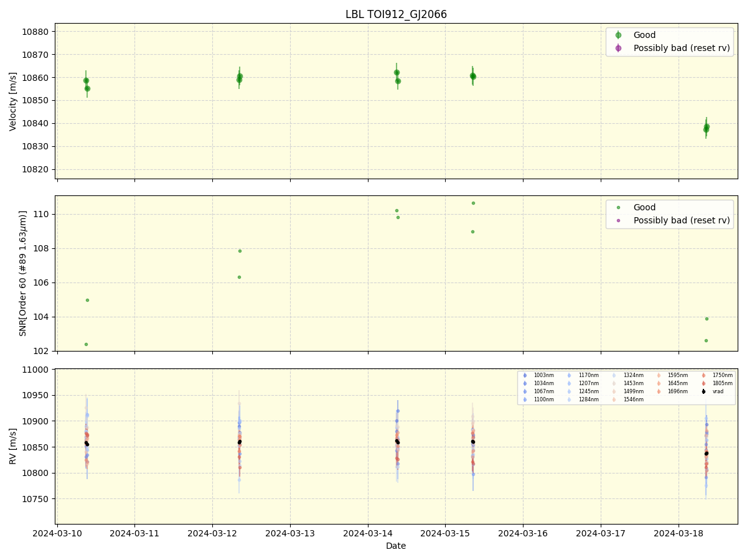
Task: Click the 1645nm legend entry
Action: pyautogui.click(x=672, y=383)
